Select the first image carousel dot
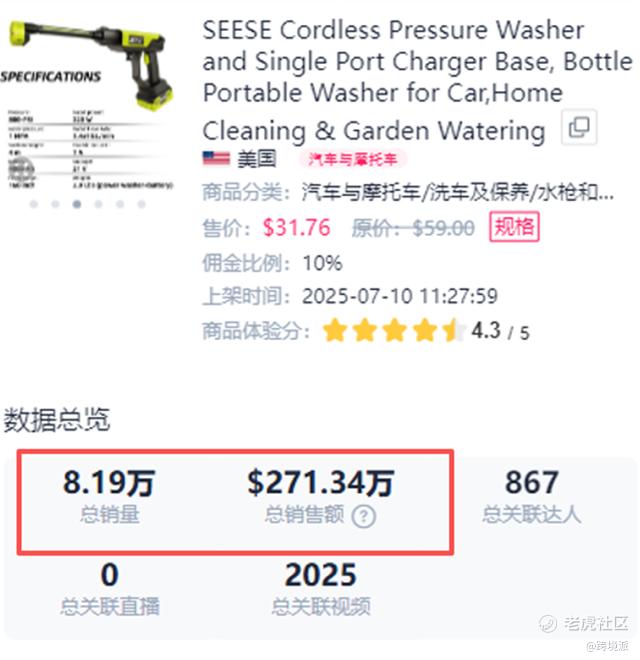This screenshot has width=640, height=660. pyautogui.click(x=34, y=204)
